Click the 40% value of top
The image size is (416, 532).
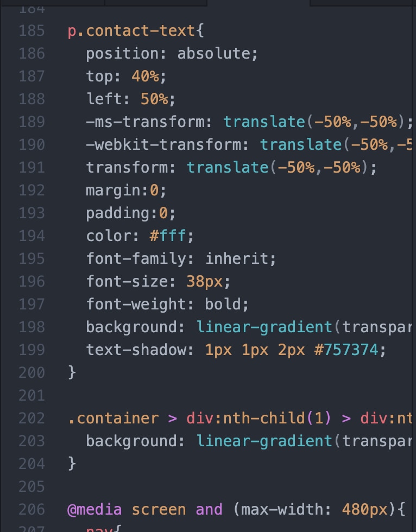(x=145, y=77)
